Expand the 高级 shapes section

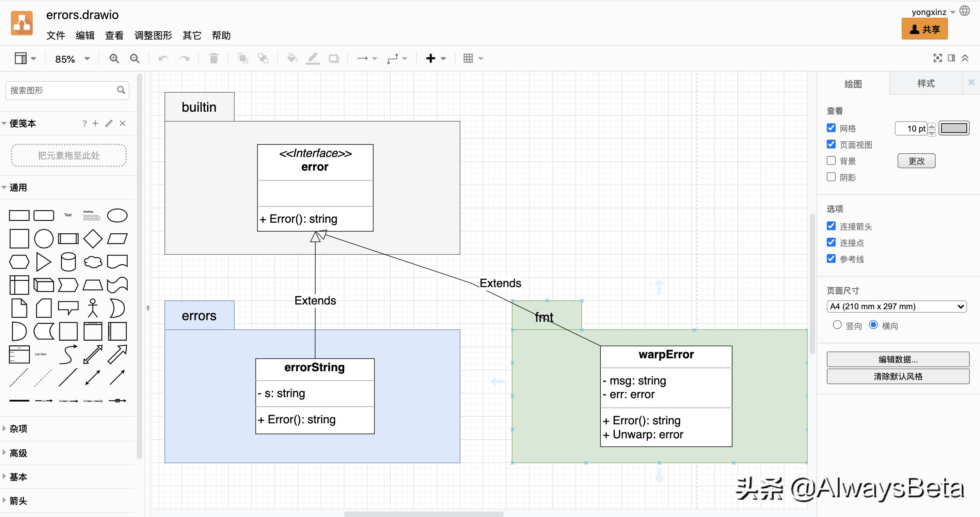[x=18, y=453]
